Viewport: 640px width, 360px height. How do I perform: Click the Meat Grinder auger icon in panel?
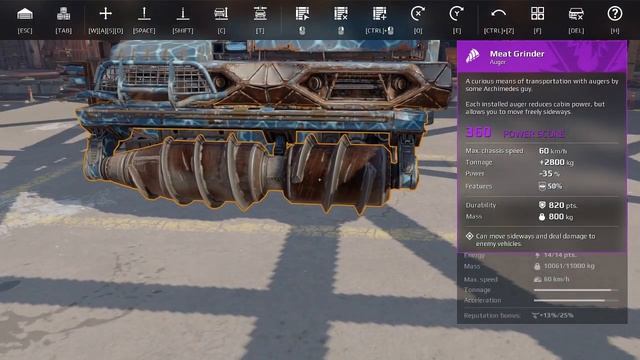pyautogui.click(x=473, y=56)
